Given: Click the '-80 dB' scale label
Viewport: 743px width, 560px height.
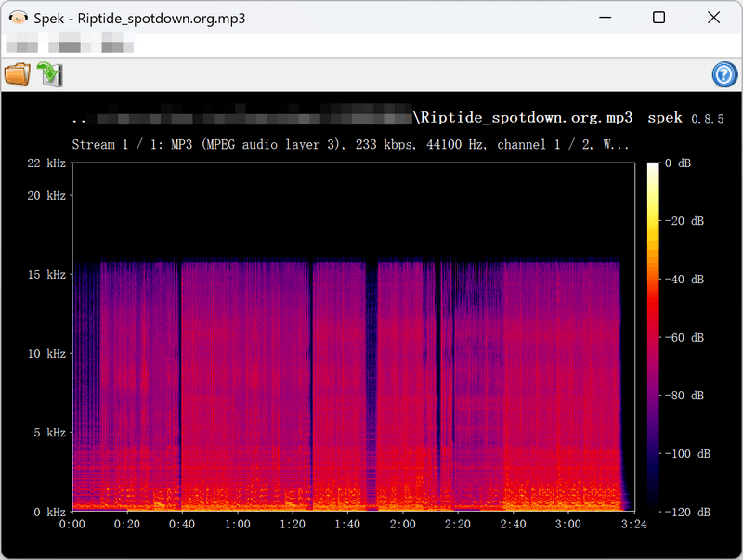Looking at the screenshot, I should pyautogui.click(x=684, y=396).
